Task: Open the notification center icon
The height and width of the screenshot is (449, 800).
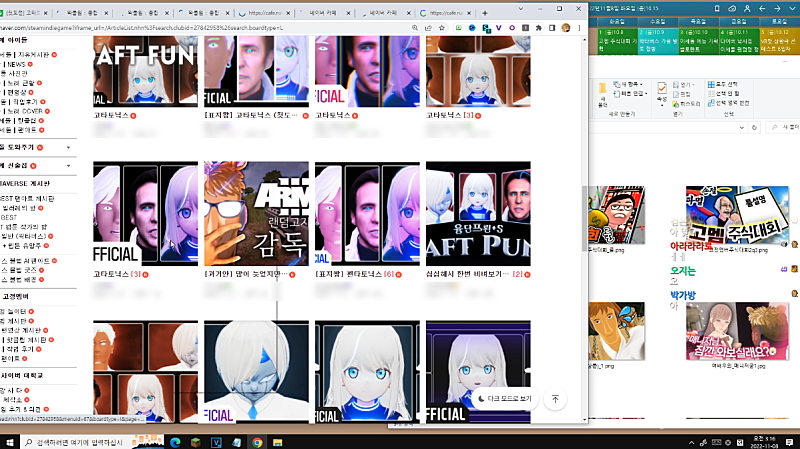Action: (789, 442)
